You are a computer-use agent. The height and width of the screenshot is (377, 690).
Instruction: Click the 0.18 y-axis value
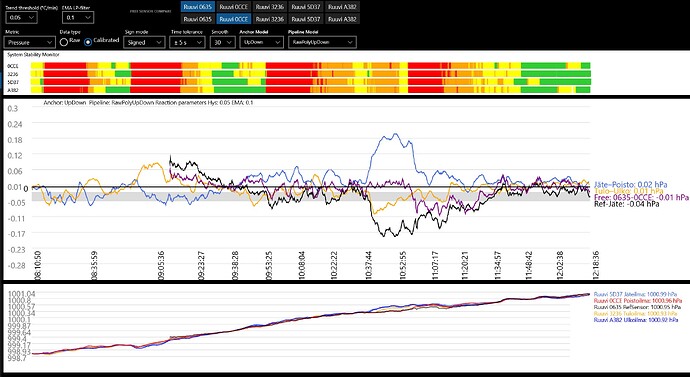[16, 139]
